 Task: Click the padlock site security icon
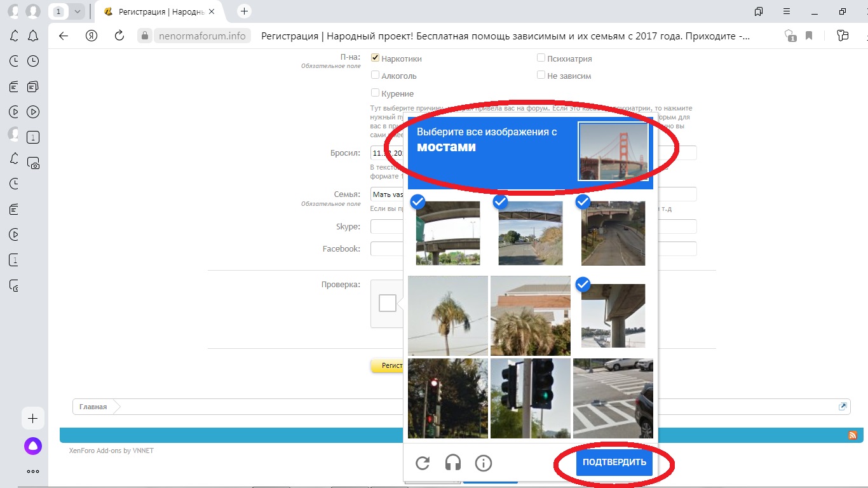pyautogui.click(x=145, y=36)
